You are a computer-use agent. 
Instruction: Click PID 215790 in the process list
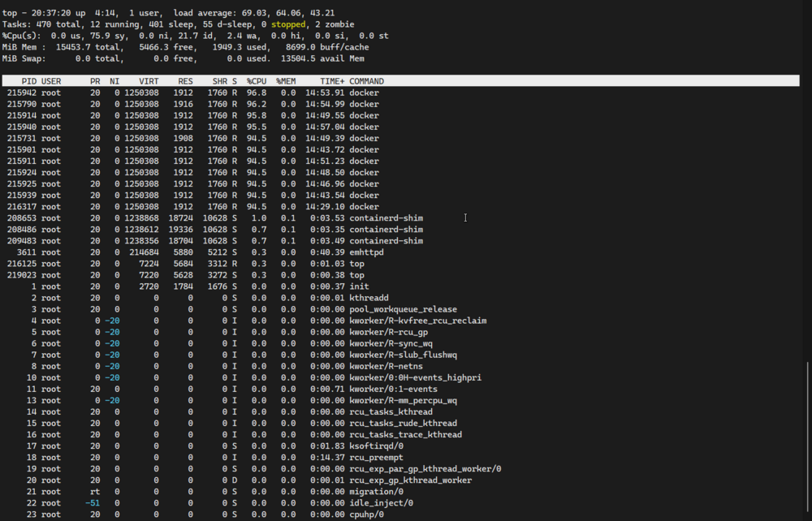tap(22, 104)
